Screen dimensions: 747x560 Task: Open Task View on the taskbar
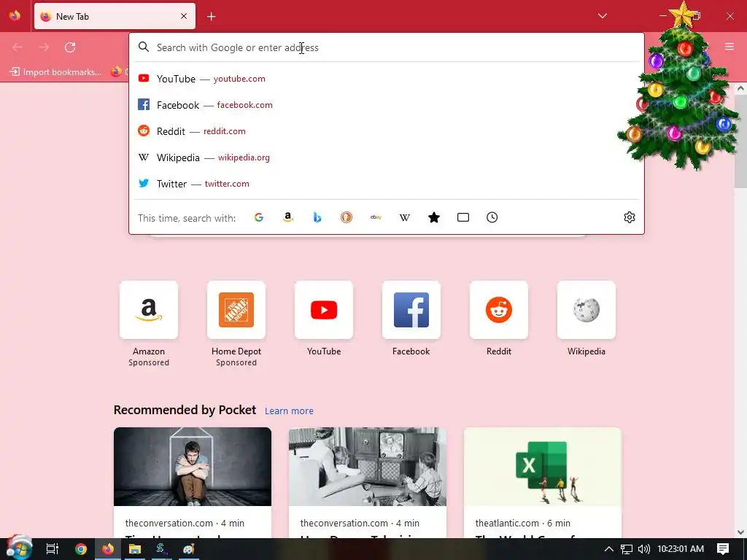53,549
